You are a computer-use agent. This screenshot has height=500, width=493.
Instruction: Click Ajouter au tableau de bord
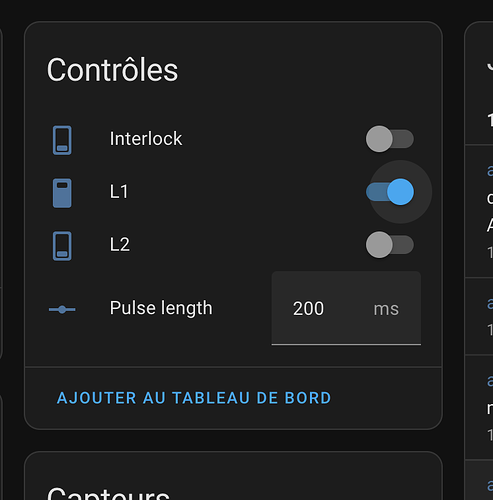click(194, 398)
